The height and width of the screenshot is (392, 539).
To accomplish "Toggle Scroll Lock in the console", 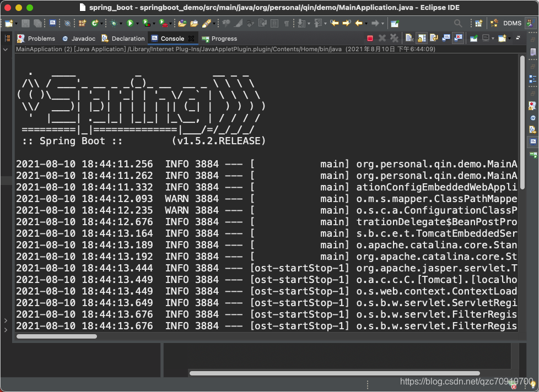I will click(x=422, y=38).
